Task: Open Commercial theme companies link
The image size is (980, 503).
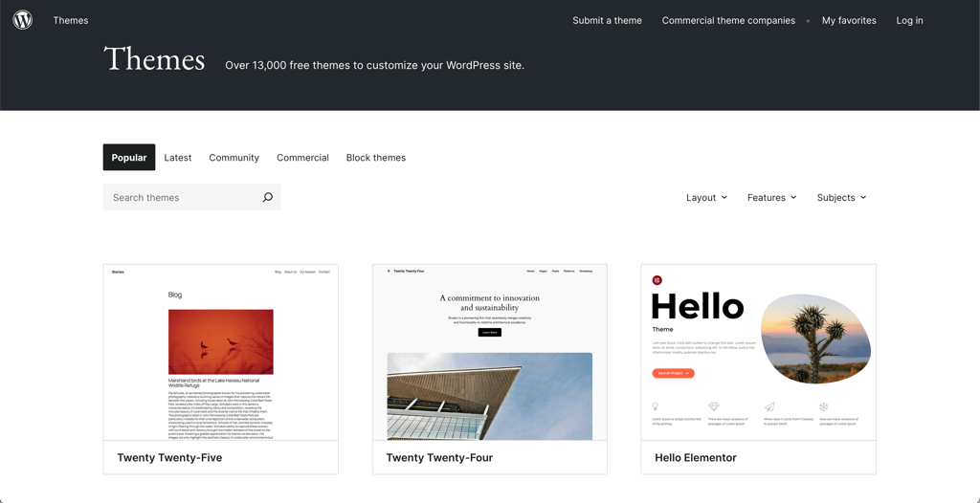Action: pos(728,21)
